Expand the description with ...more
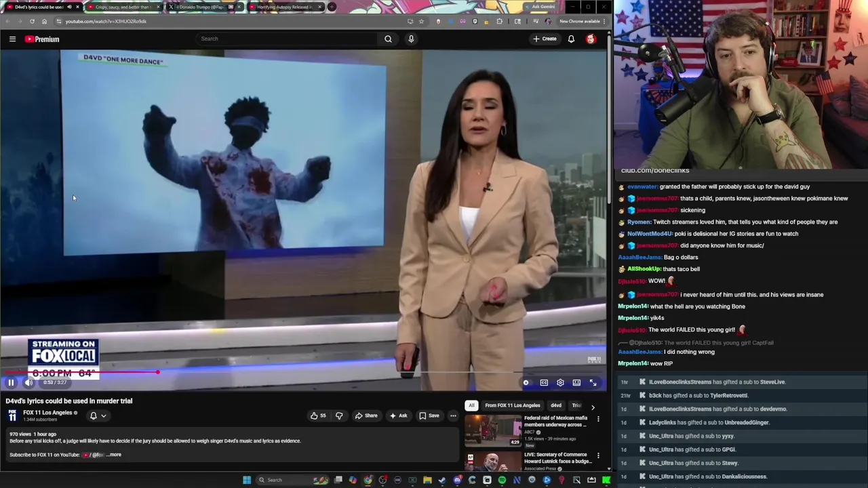The width and height of the screenshot is (868, 488). click(114, 455)
